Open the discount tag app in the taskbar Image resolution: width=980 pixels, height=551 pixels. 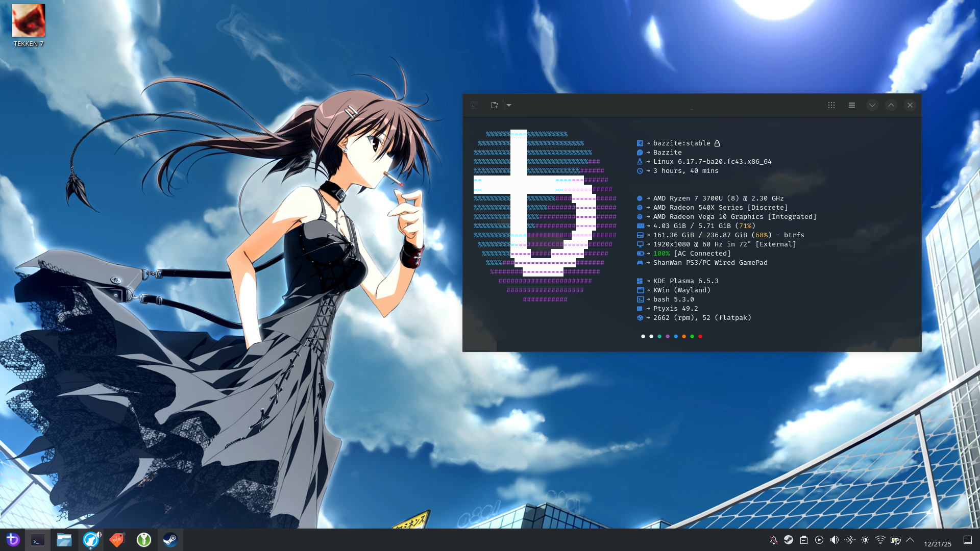tap(117, 540)
